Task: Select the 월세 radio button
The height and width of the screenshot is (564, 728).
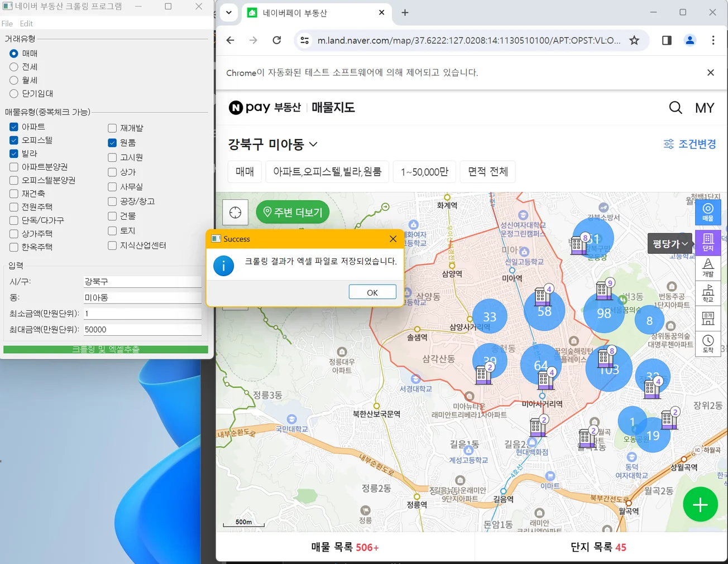Action: pyautogui.click(x=14, y=80)
